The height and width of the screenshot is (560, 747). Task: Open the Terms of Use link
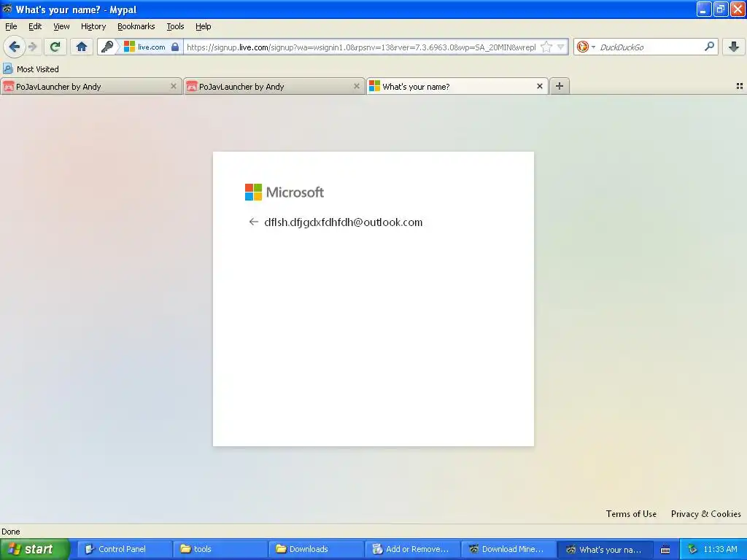[x=631, y=513]
